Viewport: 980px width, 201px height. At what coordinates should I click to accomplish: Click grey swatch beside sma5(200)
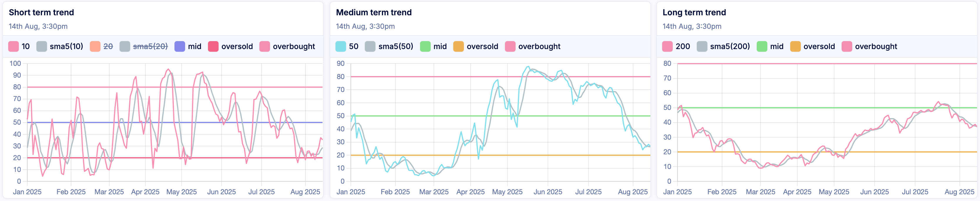point(702,46)
